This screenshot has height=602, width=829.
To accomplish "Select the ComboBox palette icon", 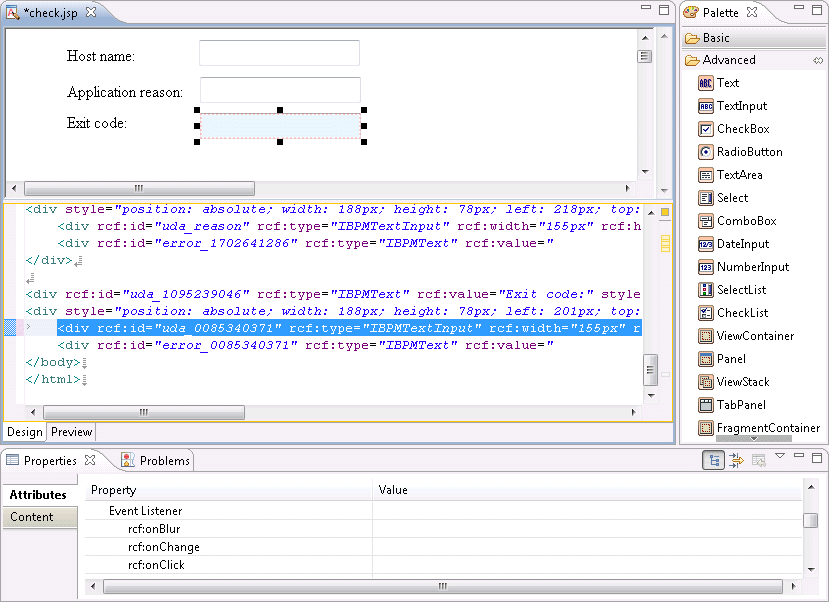I will click(705, 221).
